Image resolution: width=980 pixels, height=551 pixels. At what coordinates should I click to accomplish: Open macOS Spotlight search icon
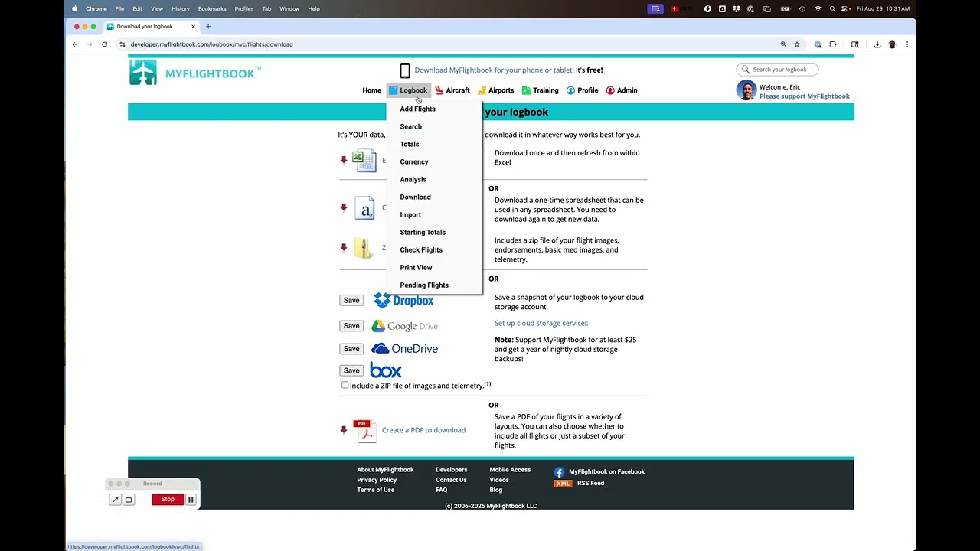[832, 9]
